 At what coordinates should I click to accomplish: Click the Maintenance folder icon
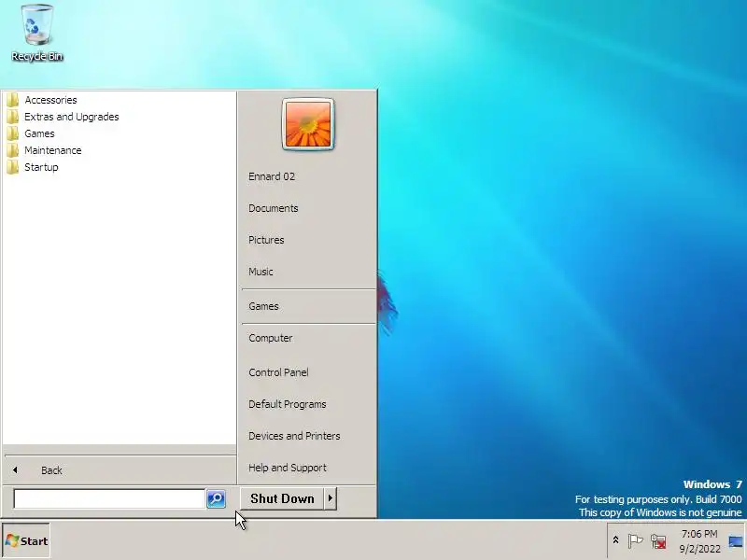(13, 150)
